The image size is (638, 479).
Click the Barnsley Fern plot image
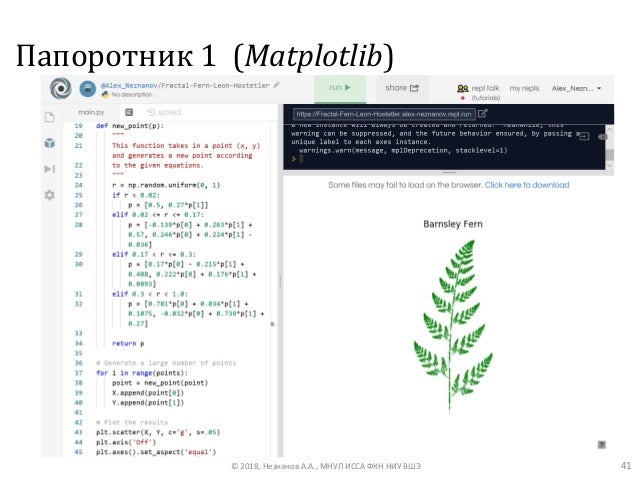(452, 327)
